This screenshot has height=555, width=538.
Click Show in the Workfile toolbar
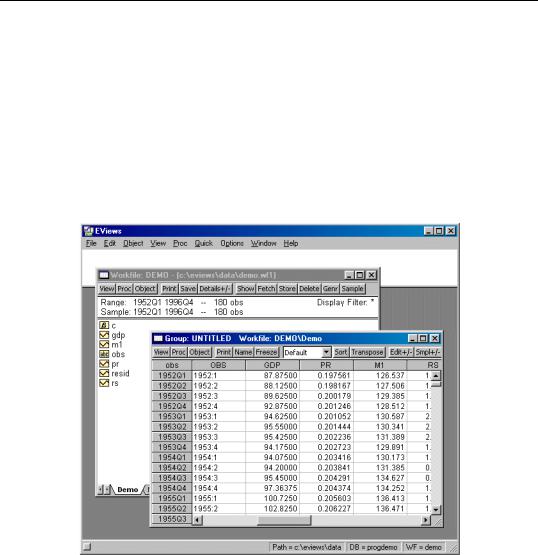[x=246, y=289]
